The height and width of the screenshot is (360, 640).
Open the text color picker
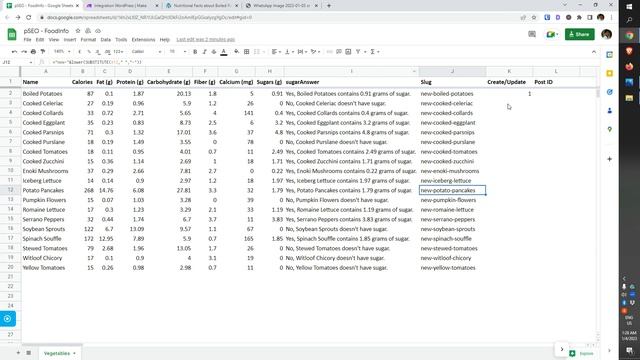pos(224,52)
